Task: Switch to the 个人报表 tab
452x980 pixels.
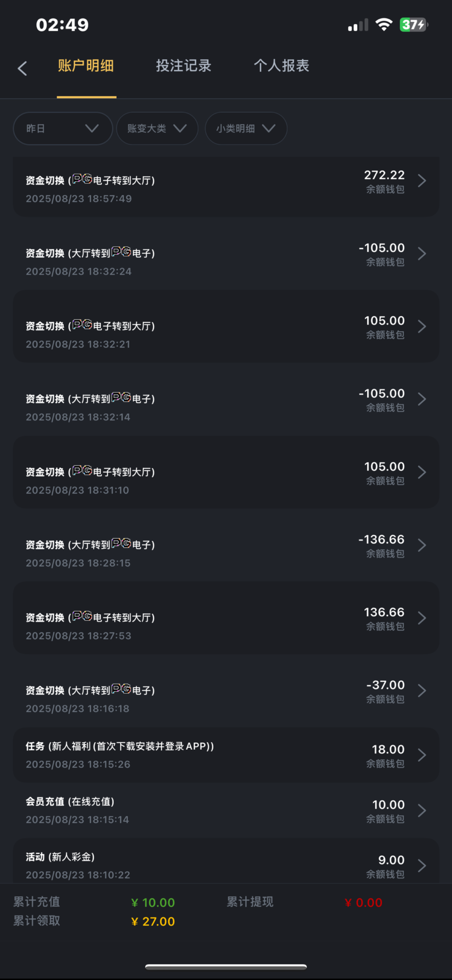Action: tap(282, 66)
